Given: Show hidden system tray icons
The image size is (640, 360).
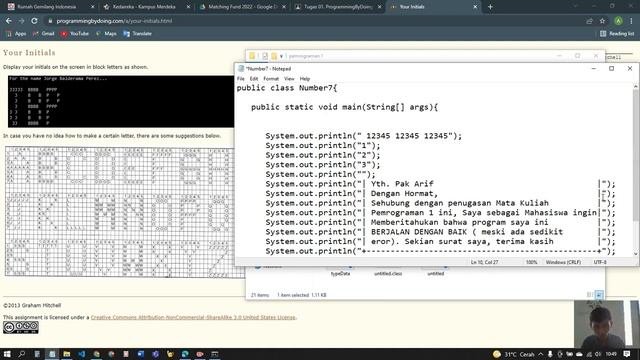Looking at the screenshot, I should (x=540, y=354).
